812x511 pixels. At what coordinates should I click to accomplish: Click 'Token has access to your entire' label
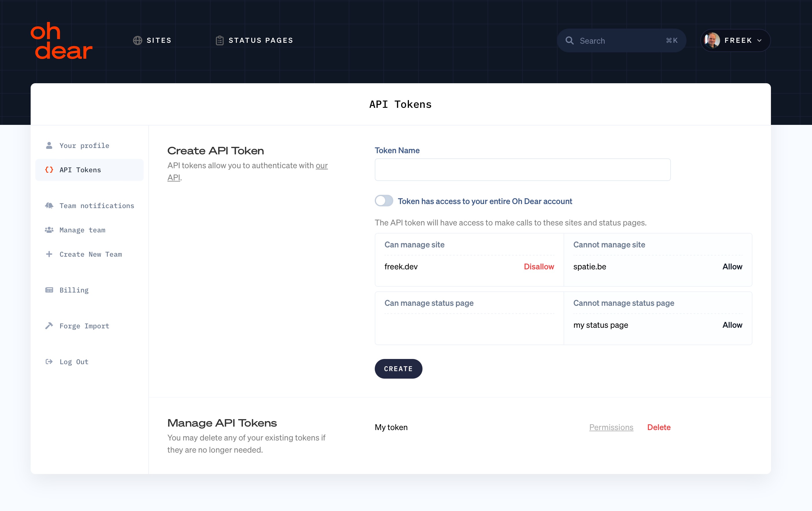tap(485, 201)
